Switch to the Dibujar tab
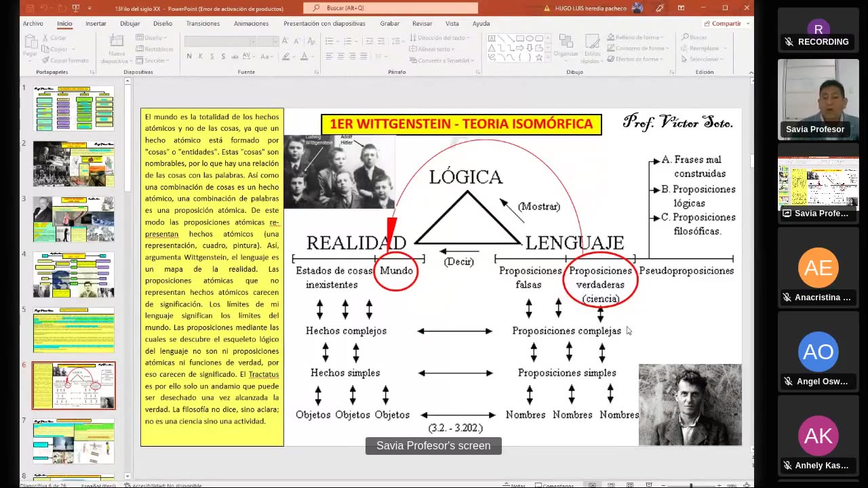The height and width of the screenshot is (488, 868). (x=130, y=24)
